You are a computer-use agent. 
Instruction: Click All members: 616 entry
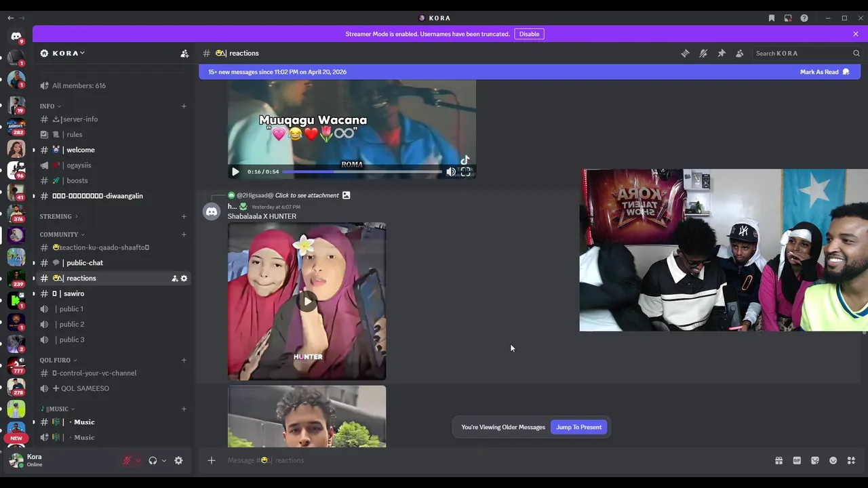point(114,85)
